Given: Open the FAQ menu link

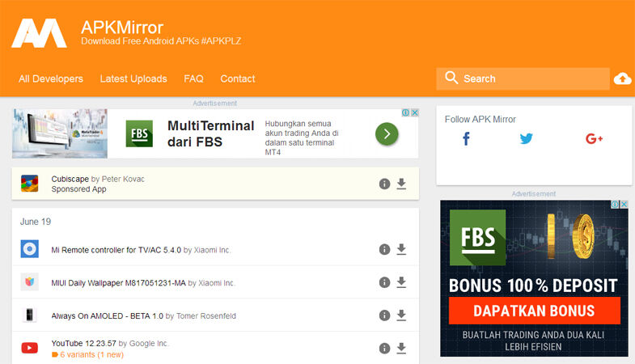Looking at the screenshot, I should [193, 78].
